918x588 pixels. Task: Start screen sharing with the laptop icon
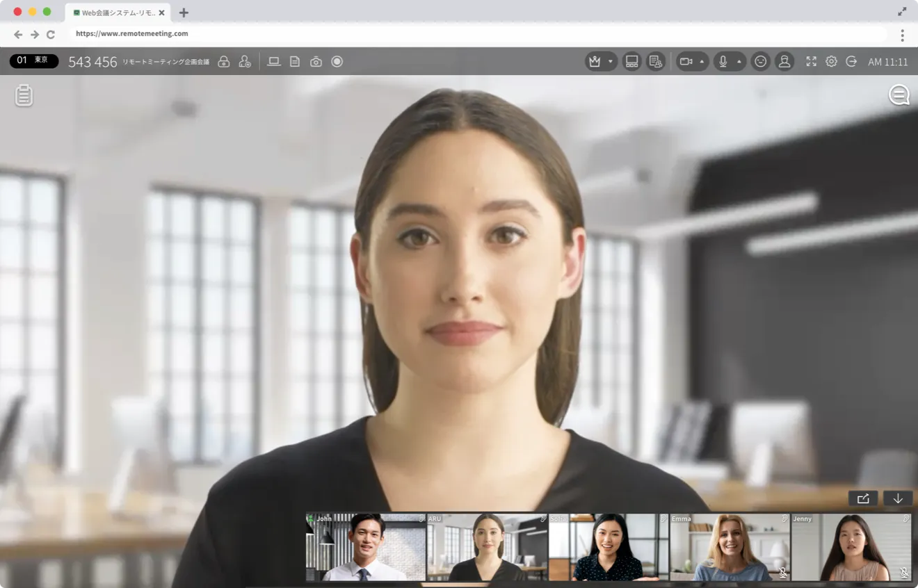(274, 62)
